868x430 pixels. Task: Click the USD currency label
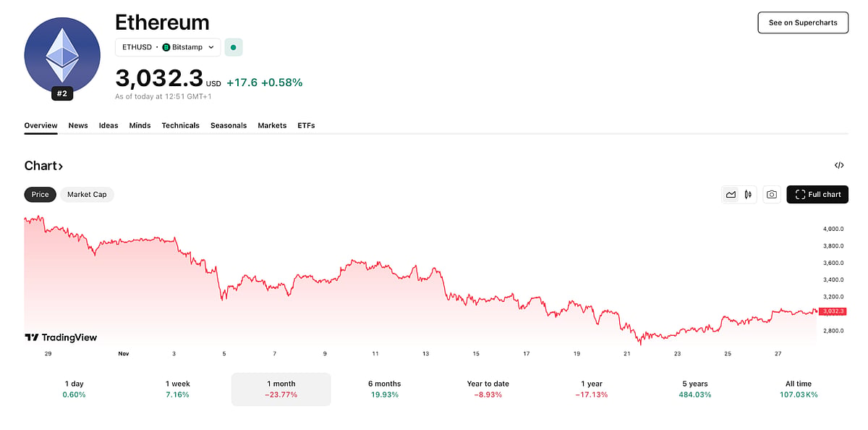213,84
